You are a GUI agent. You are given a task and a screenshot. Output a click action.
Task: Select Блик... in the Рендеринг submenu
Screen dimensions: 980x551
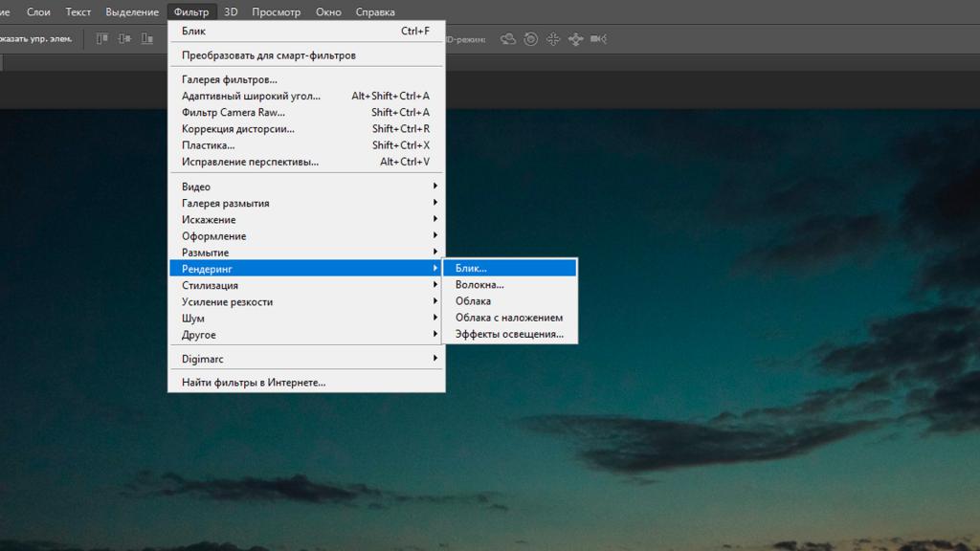[x=509, y=268]
